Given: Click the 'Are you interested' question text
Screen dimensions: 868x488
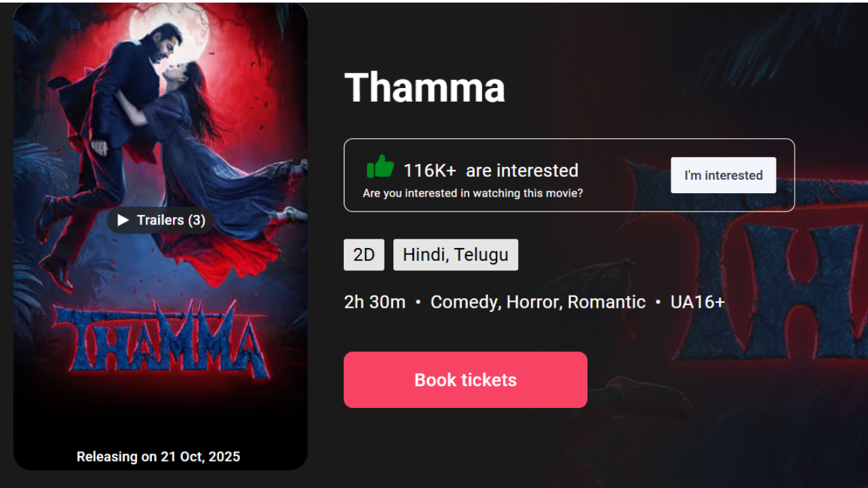Looking at the screenshot, I should [473, 193].
